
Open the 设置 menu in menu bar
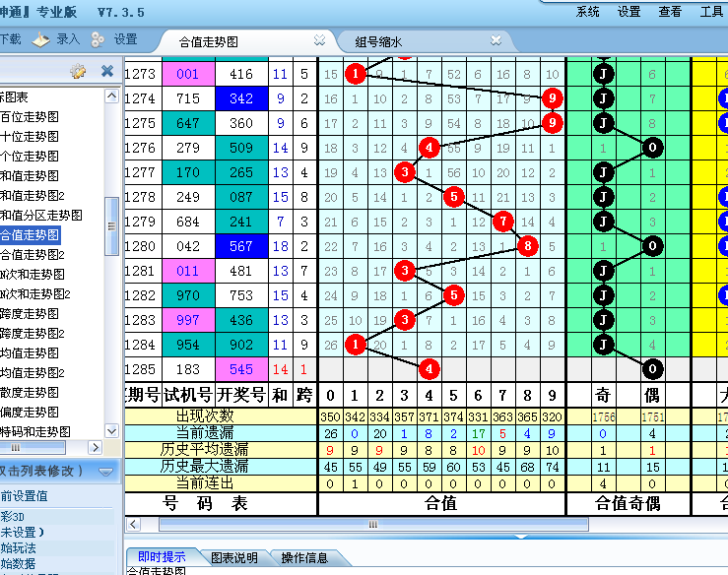point(629,12)
